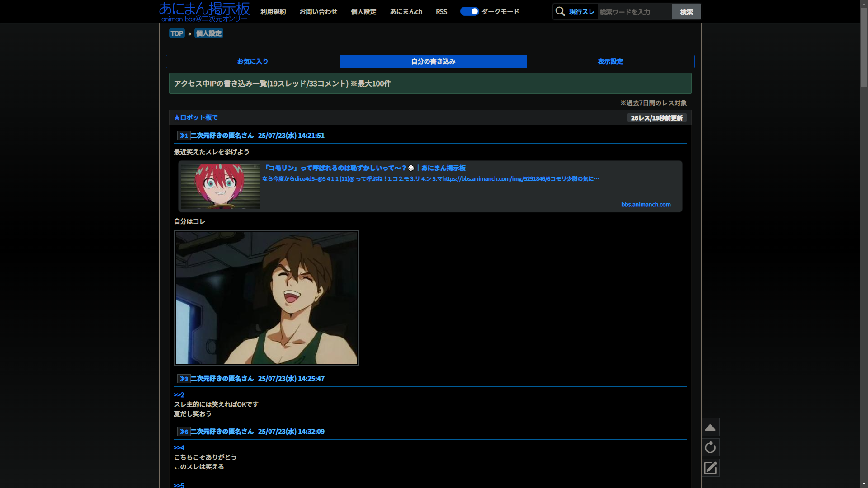Open the あにまんch link in header
This screenshot has height=488, width=868.
pyautogui.click(x=406, y=12)
